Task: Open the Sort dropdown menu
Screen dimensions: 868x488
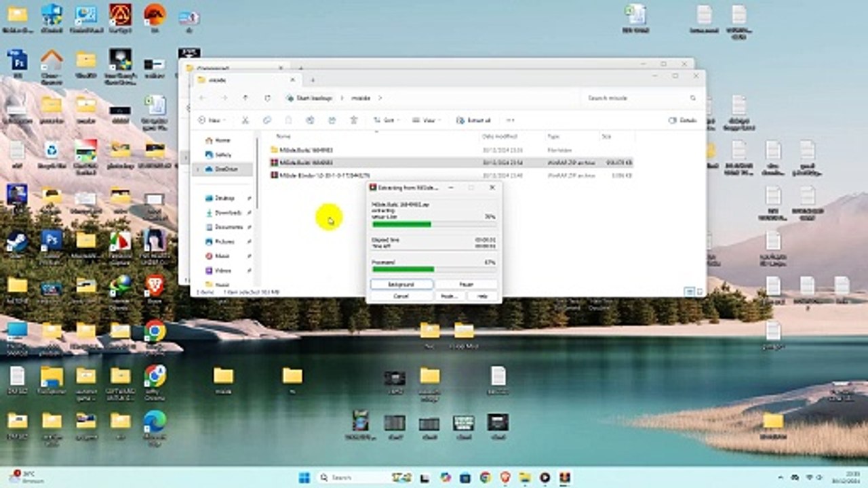Action: [x=386, y=120]
